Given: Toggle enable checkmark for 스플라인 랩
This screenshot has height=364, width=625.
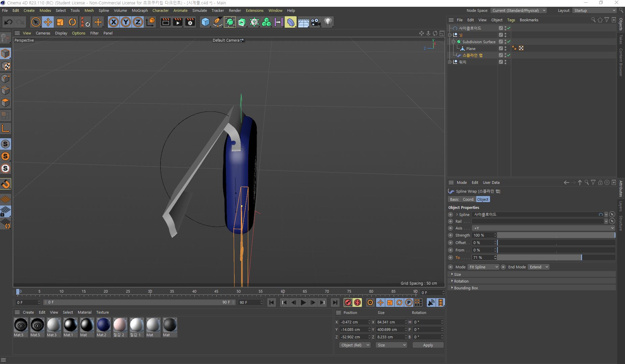Looking at the screenshot, I should pos(509,55).
